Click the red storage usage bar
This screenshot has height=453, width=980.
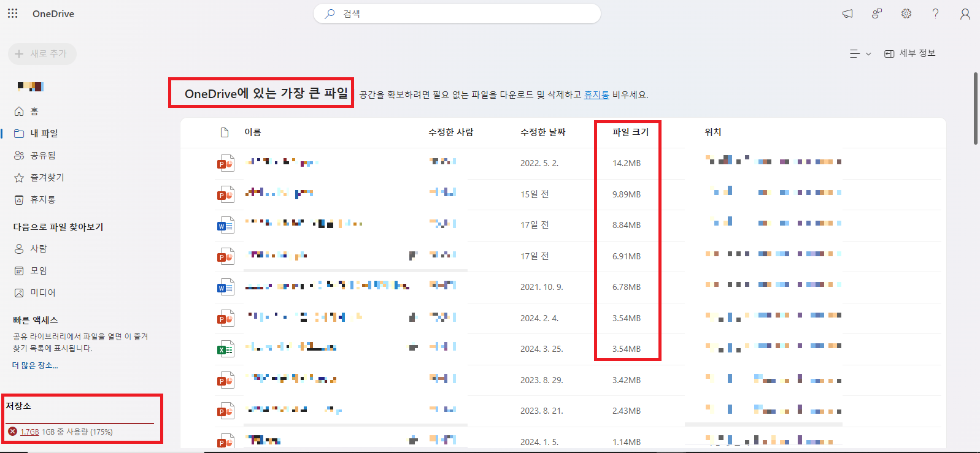pyautogui.click(x=80, y=423)
